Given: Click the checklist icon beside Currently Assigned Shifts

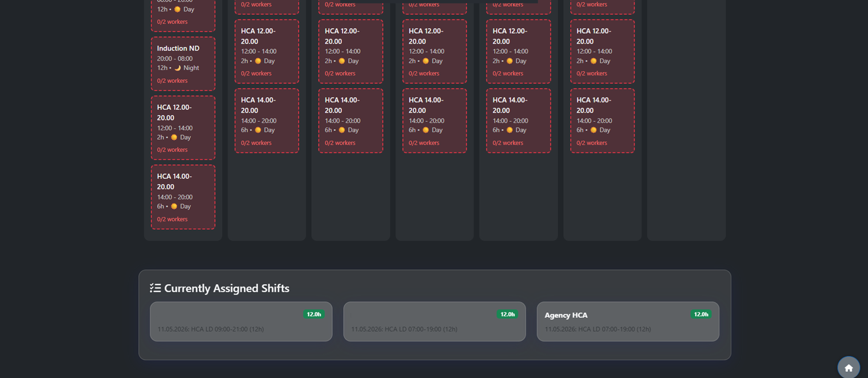Looking at the screenshot, I should coord(155,288).
